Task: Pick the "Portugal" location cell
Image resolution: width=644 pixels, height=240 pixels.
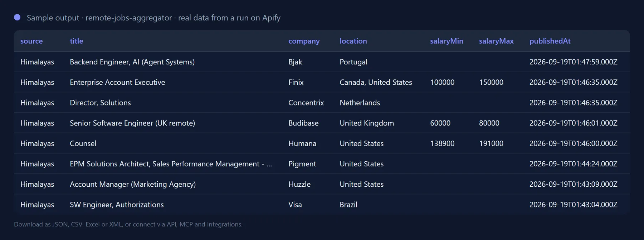Action: (x=353, y=62)
